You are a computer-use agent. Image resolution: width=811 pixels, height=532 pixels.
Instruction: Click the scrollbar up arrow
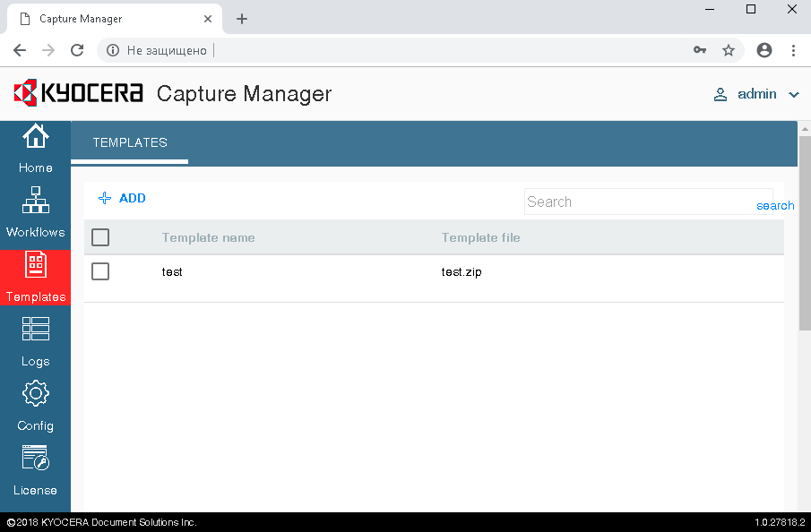[x=805, y=129]
